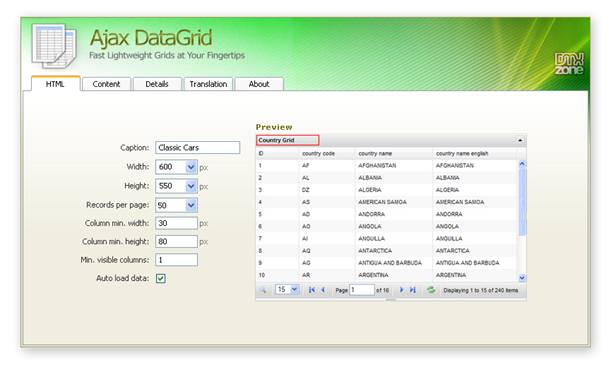The height and width of the screenshot is (365, 611).
Task: Click the AF country code cell
Action: tap(306, 166)
